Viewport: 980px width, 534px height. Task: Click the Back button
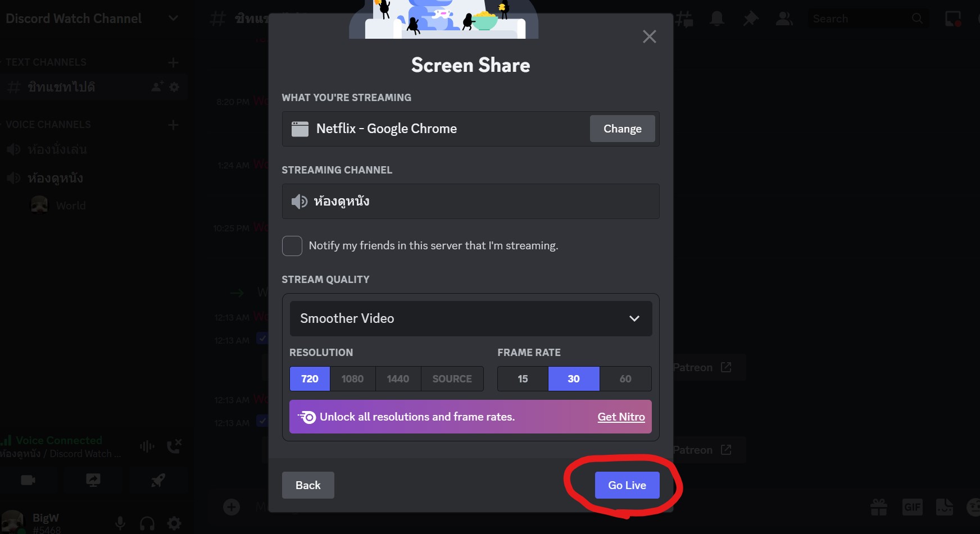point(308,485)
